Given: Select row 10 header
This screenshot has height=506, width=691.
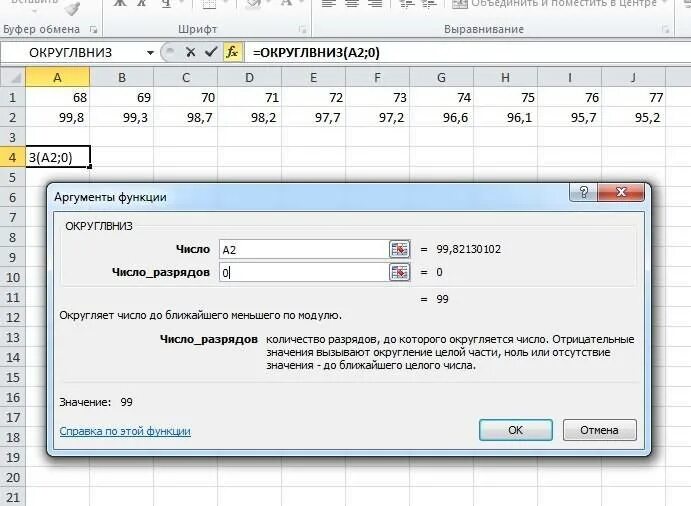Looking at the screenshot, I should pos(13,278).
